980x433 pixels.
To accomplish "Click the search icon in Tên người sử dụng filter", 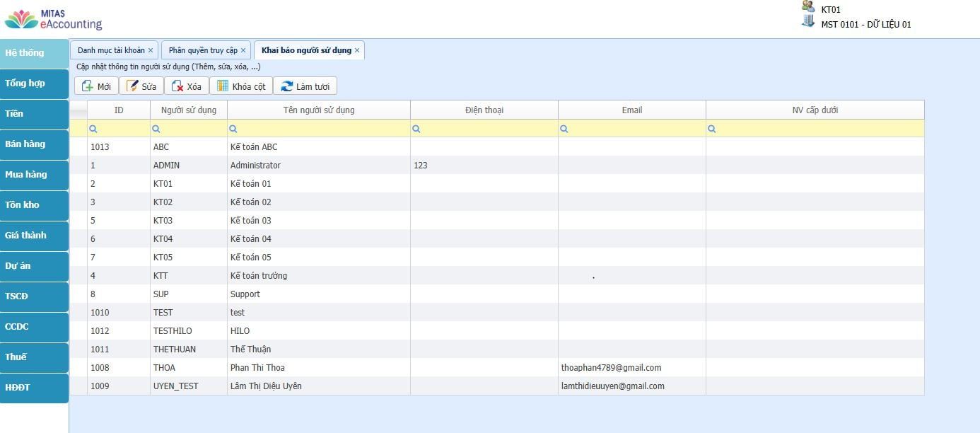I will point(233,129).
